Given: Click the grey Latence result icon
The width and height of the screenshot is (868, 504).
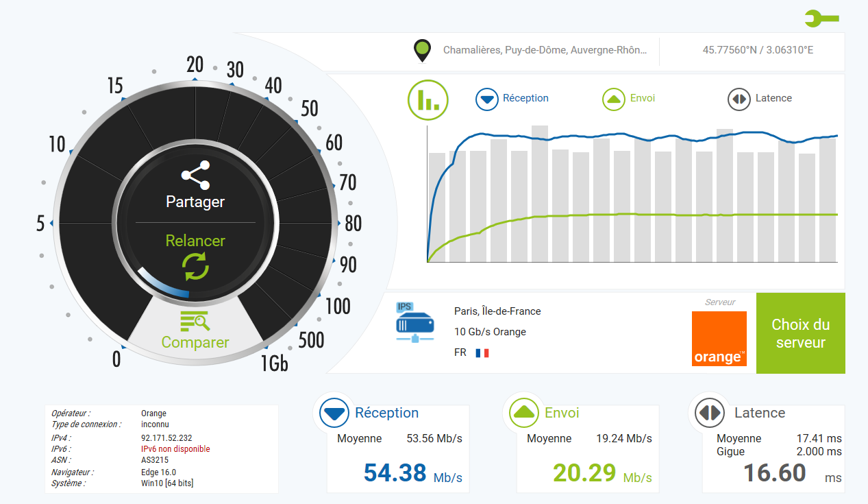Looking at the screenshot, I should pos(709,413).
